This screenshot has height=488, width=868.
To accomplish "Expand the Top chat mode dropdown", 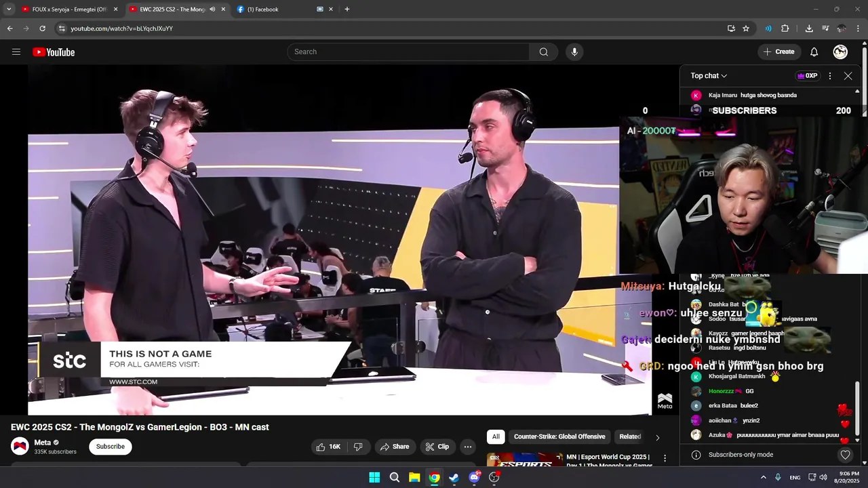I will coord(709,76).
